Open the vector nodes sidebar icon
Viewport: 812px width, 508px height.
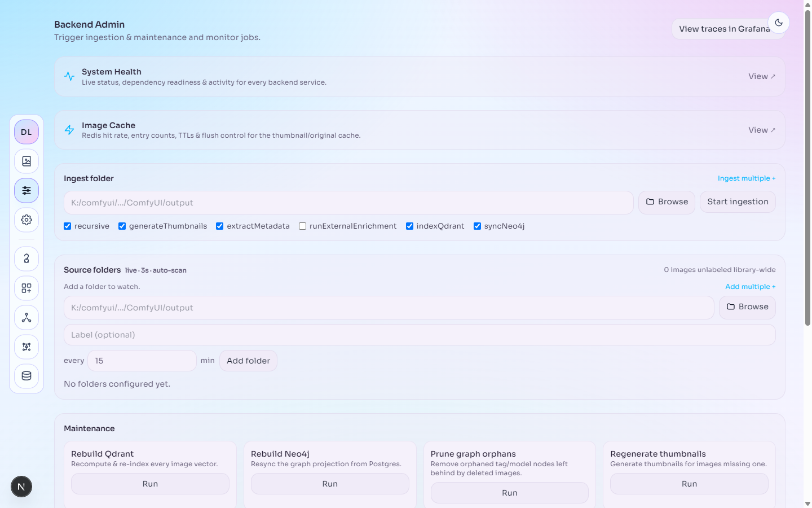(27, 347)
